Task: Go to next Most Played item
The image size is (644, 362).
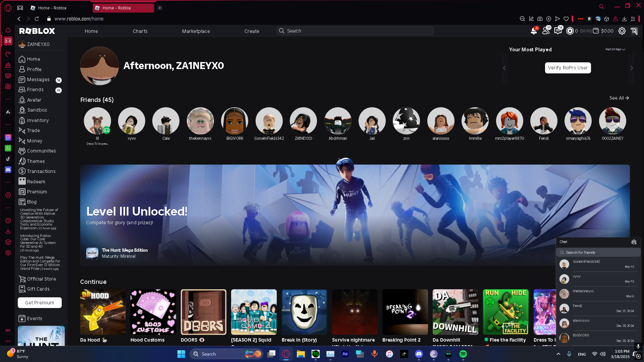Action: 632,68
